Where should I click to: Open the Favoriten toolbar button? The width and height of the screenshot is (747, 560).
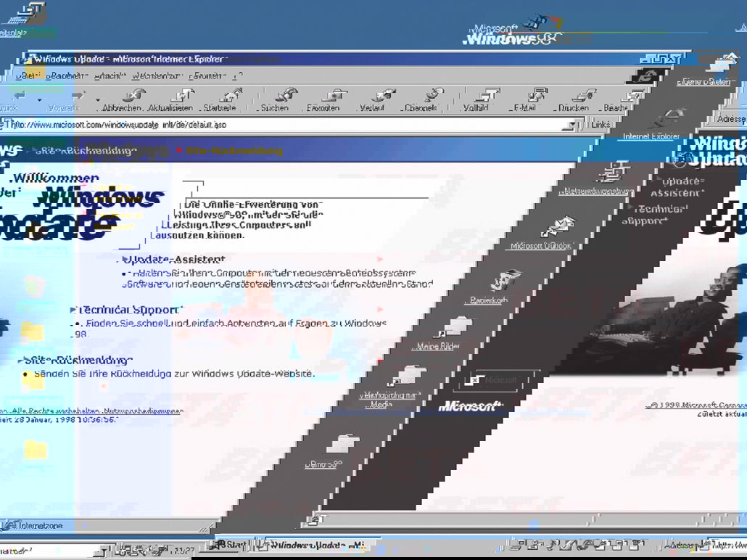323,100
